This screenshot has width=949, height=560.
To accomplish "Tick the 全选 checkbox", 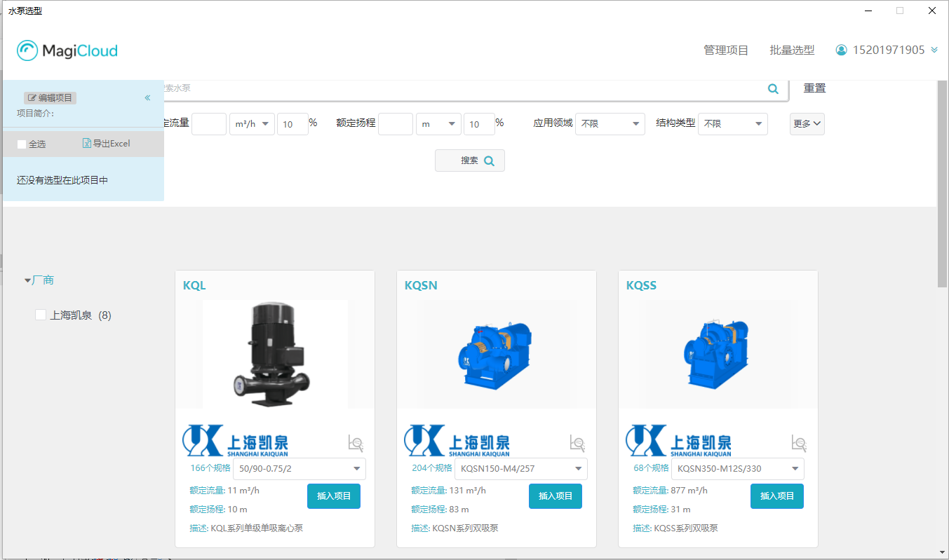I will tap(22, 144).
